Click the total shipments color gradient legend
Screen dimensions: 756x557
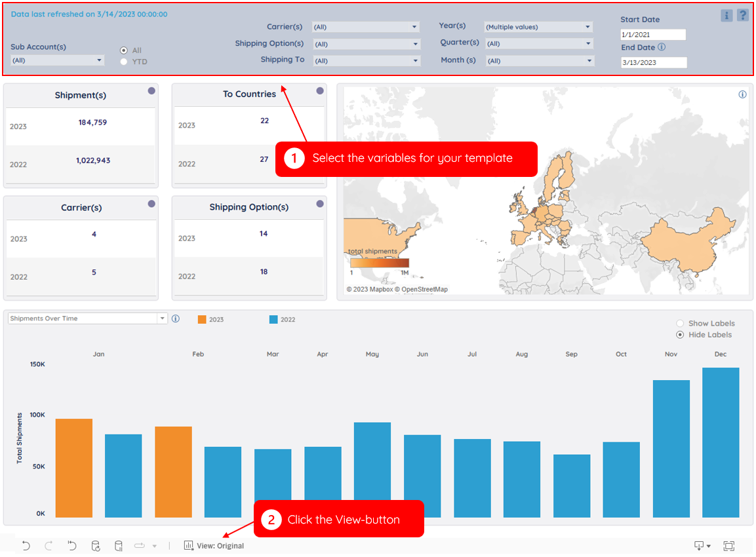(380, 263)
